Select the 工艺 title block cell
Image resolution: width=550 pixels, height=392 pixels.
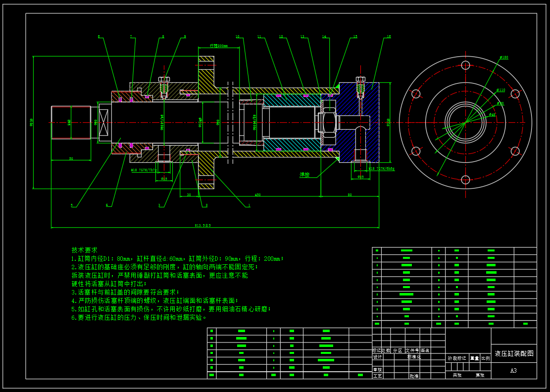pos(377,376)
